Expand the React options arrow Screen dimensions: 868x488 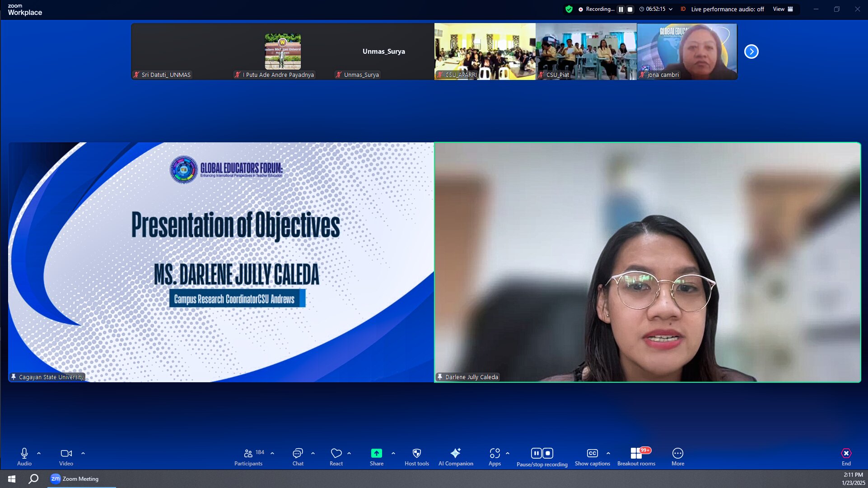[x=349, y=453]
